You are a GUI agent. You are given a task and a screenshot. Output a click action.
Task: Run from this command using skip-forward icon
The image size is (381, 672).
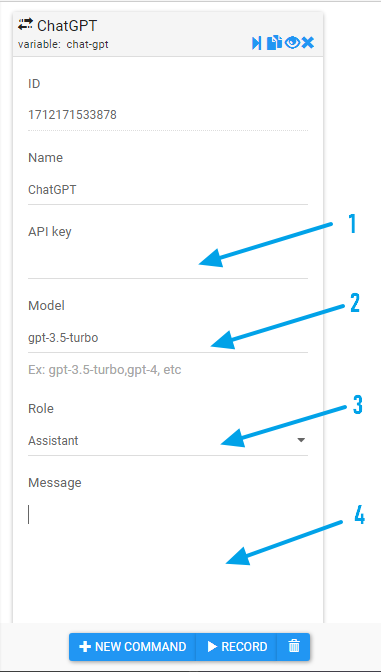[x=256, y=43]
